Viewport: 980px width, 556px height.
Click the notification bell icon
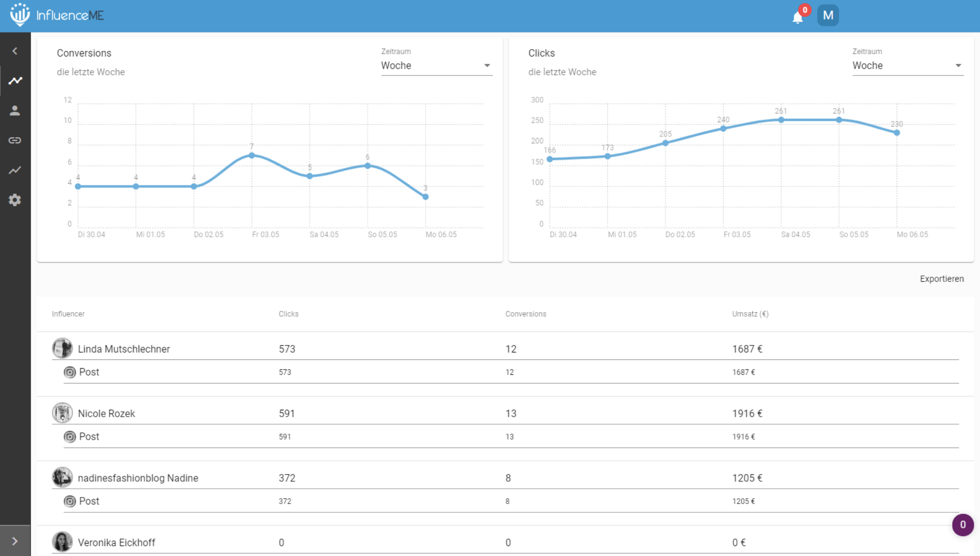797,17
